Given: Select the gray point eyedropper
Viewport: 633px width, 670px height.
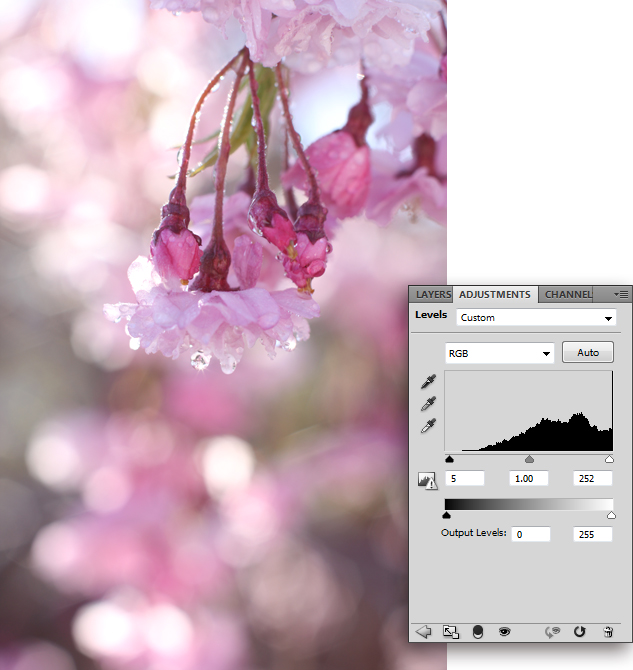Looking at the screenshot, I should (428, 403).
